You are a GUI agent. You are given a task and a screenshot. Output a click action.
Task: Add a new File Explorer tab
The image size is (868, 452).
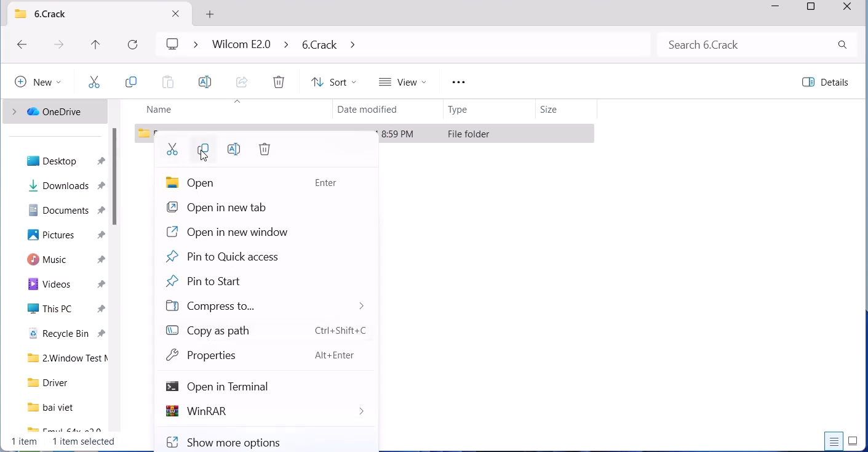click(x=210, y=14)
